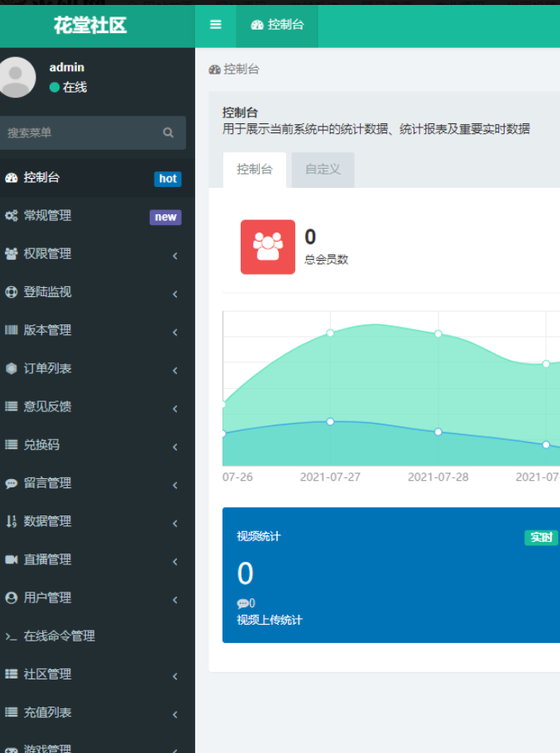
Task: Expand the 订单列表 submenu arrow
Action: [x=175, y=371]
